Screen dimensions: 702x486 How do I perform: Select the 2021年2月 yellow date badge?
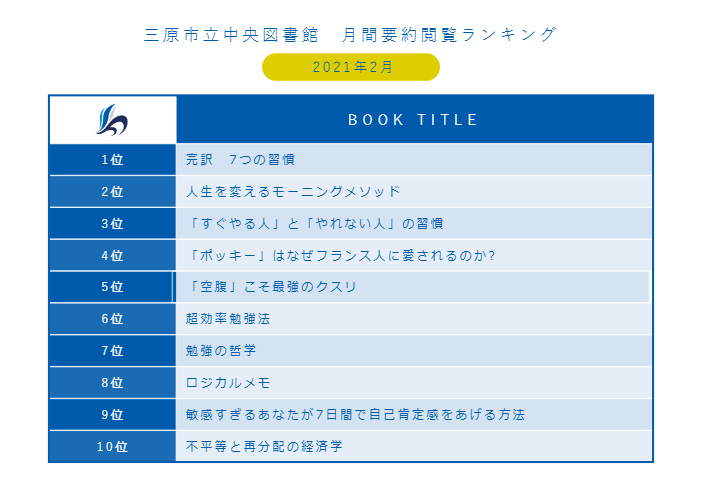point(351,67)
